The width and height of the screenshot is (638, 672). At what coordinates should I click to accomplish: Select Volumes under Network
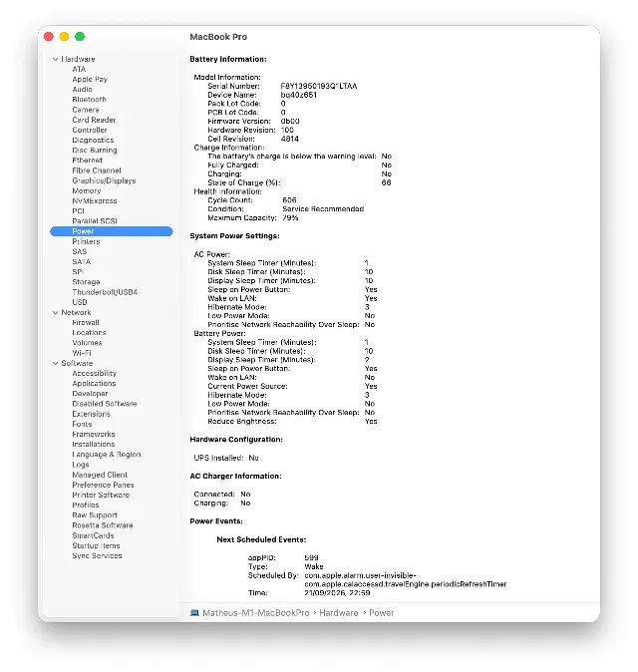point(87,343)
